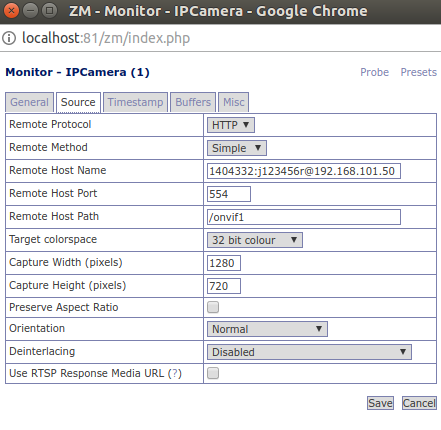Click the site information icon in address bar
This screenshot has height=430, width=441.
(9, 38)
